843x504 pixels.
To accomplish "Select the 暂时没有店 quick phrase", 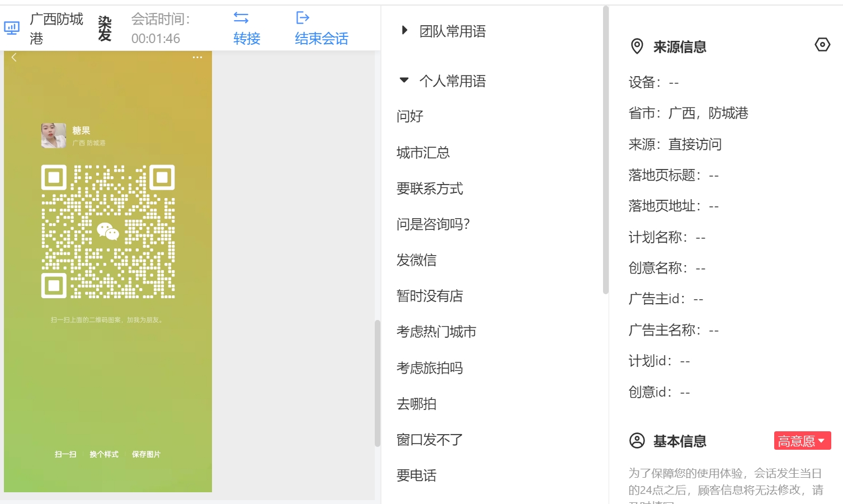I will coord(430,296).
